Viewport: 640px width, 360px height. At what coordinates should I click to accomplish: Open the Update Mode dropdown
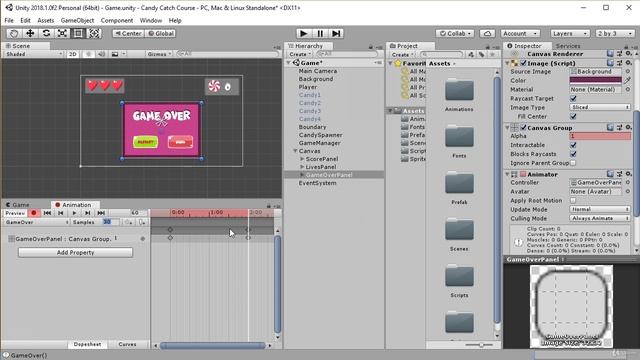click(x=600, y=209)
